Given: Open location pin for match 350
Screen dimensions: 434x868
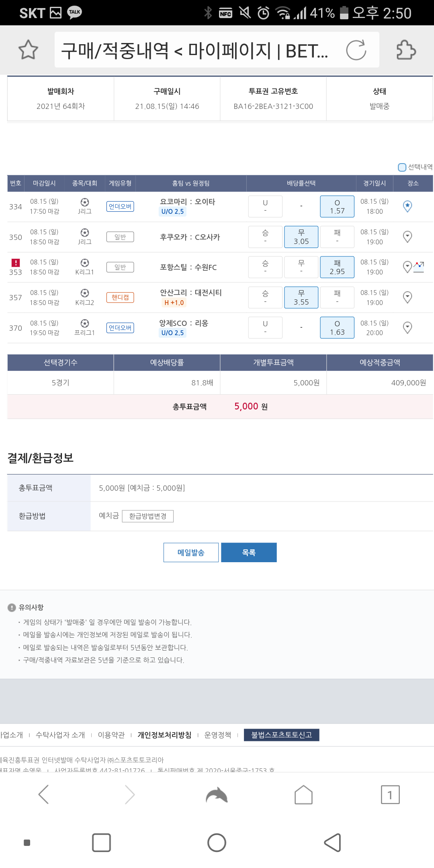Looking at the screenshot, I should [x=407, y=237].
